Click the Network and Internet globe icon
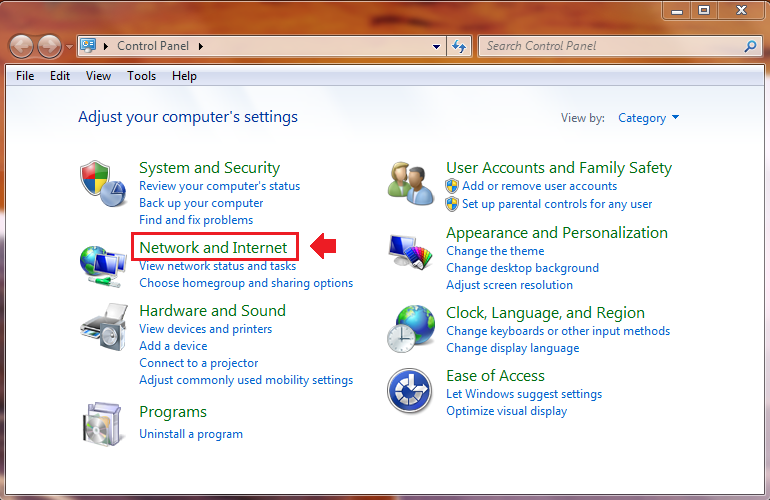The height and width of the screenshot is (500, 770). (x=103, y=266)
